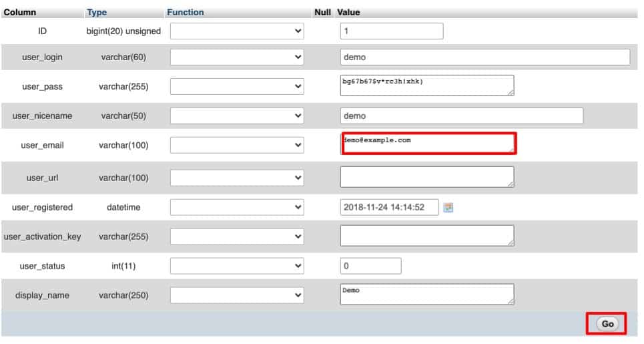Click the Go button
The height and width of the screenshot is (344, 644).
coord(607,324)
